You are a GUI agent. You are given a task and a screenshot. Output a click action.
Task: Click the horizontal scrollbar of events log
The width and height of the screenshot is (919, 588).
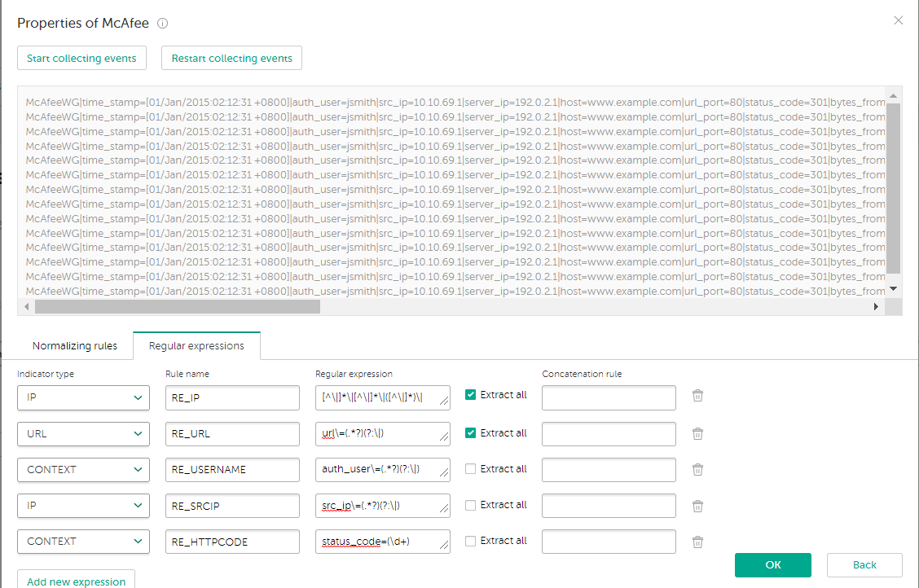178,306
